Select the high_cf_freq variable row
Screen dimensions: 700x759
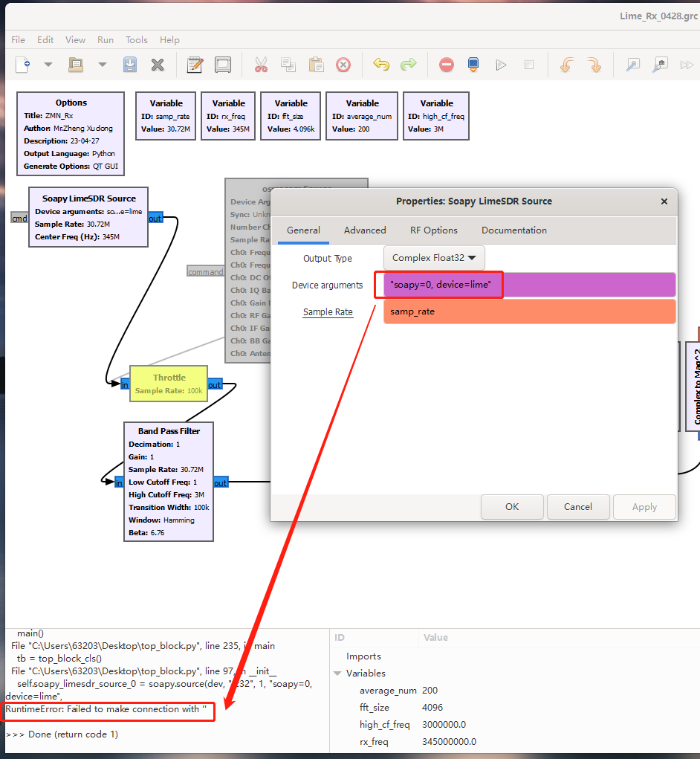515,725
